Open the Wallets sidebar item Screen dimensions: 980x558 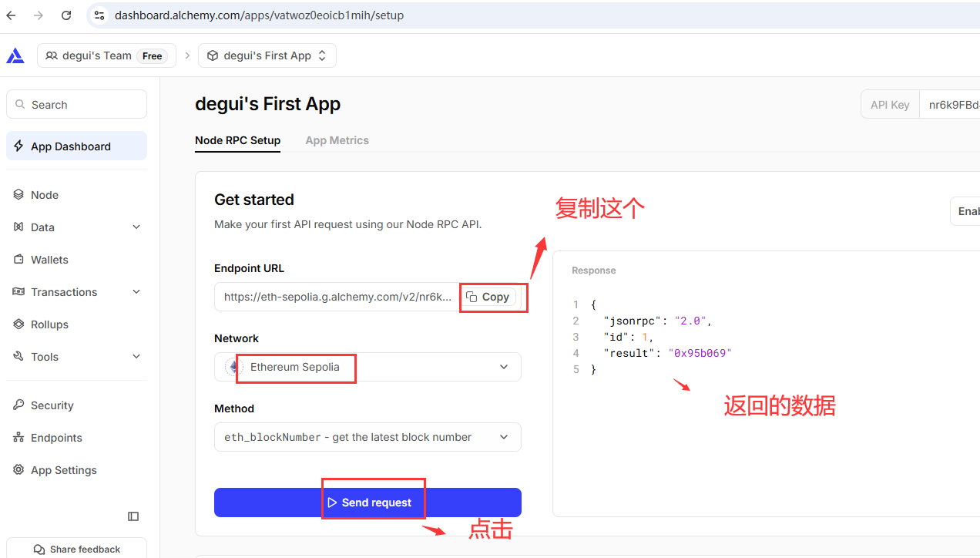76,260
